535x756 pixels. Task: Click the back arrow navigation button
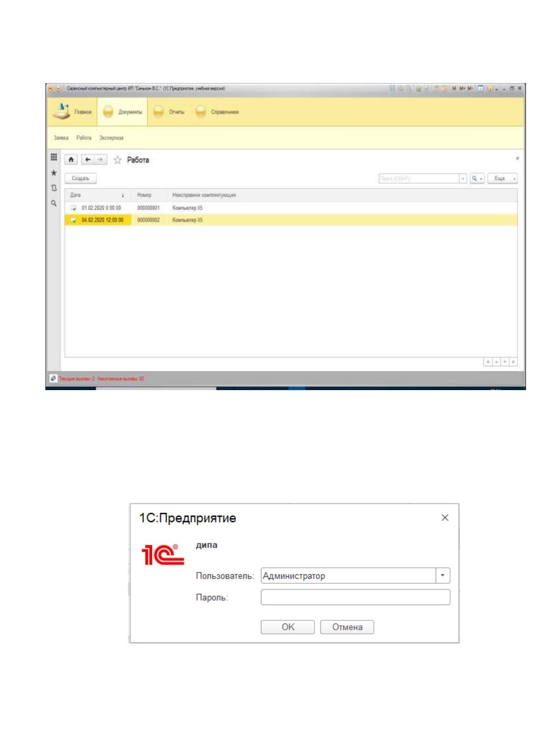click(x=88, y=160)
